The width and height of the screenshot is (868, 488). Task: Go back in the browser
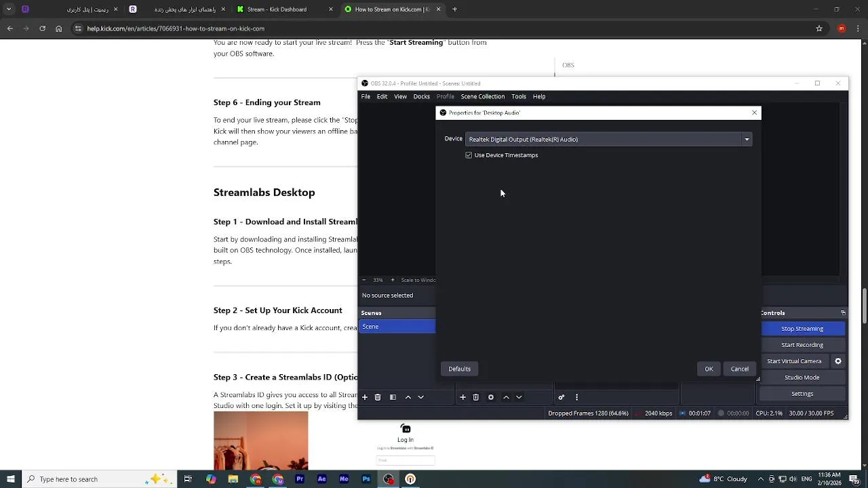click(9, 28)
